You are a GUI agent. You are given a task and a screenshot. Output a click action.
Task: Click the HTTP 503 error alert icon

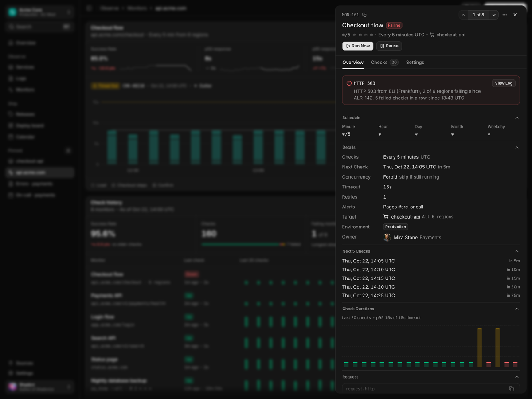tap(349, 83)
